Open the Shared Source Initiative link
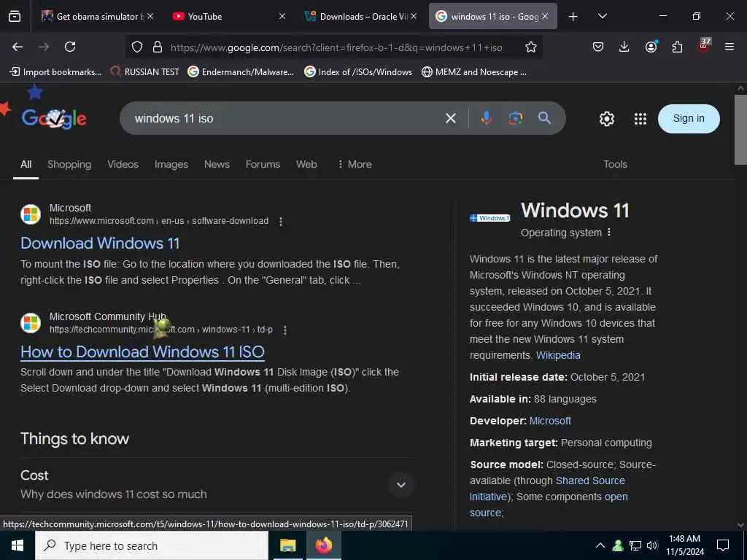 (x=548, y=489)
